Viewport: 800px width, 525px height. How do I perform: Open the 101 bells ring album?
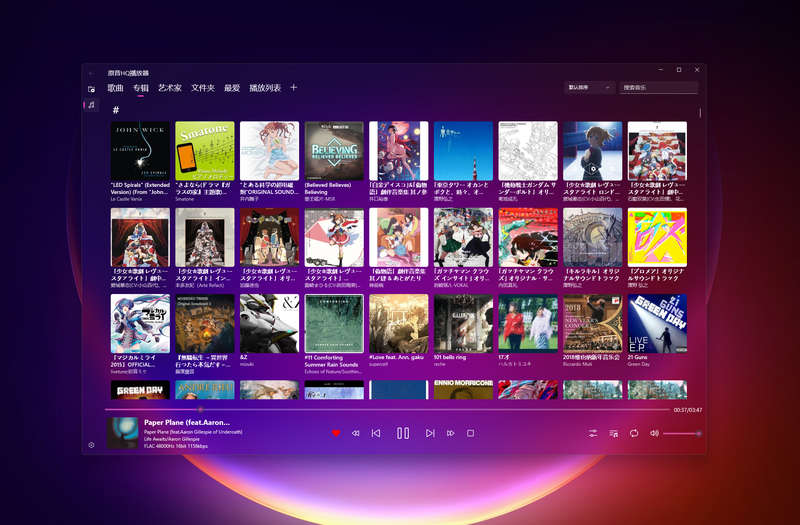tap(463, 323)
